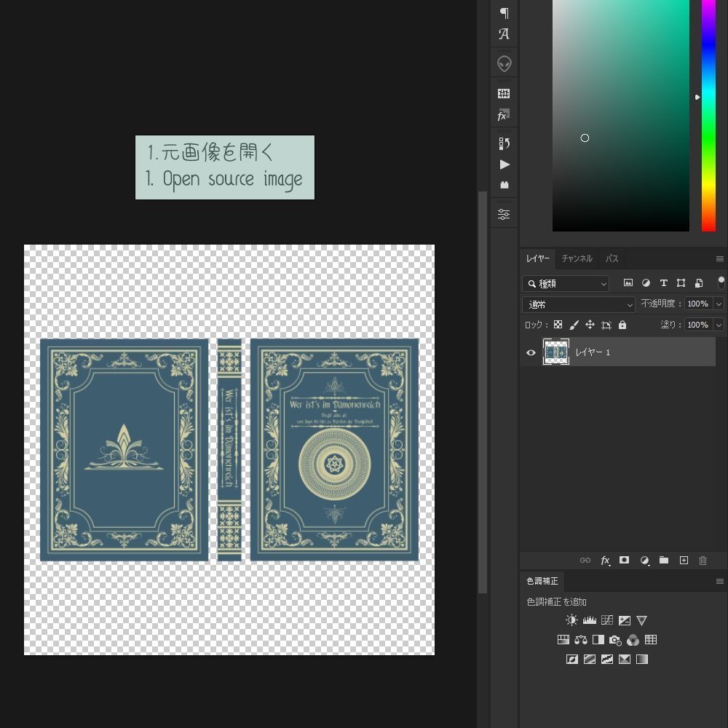Add Hue/Saturation adjustment
This screenshot has height=728, width=728.
[563, 640]
